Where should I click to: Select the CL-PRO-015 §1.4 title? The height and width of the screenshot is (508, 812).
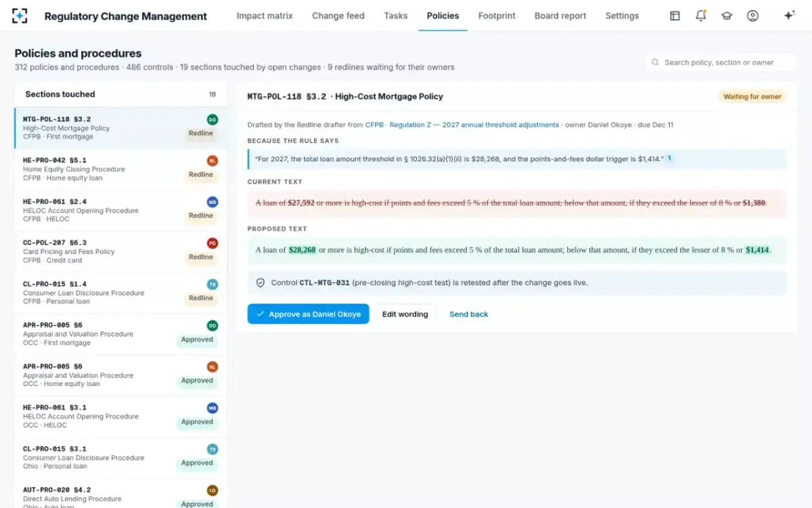(55, 284)
